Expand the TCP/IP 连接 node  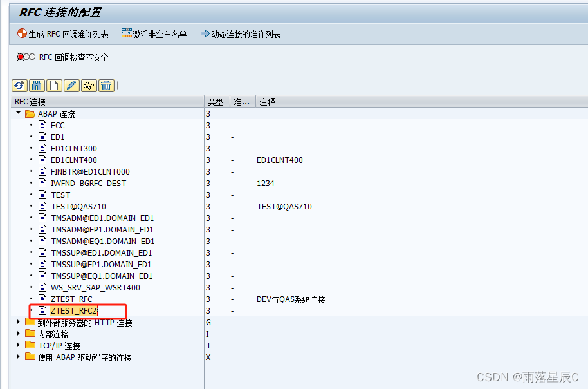pos(19,345)
